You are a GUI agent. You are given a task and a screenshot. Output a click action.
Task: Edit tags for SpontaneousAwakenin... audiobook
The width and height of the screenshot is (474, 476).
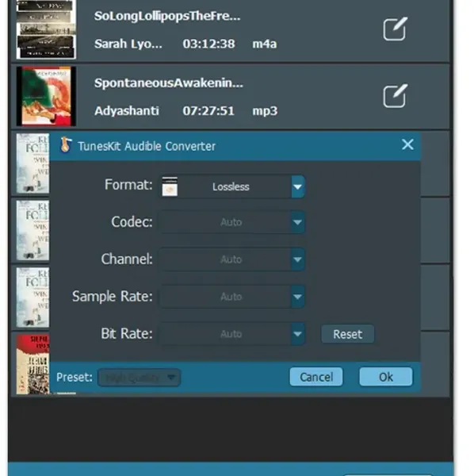pyautogui.click(x=396, y=96)
